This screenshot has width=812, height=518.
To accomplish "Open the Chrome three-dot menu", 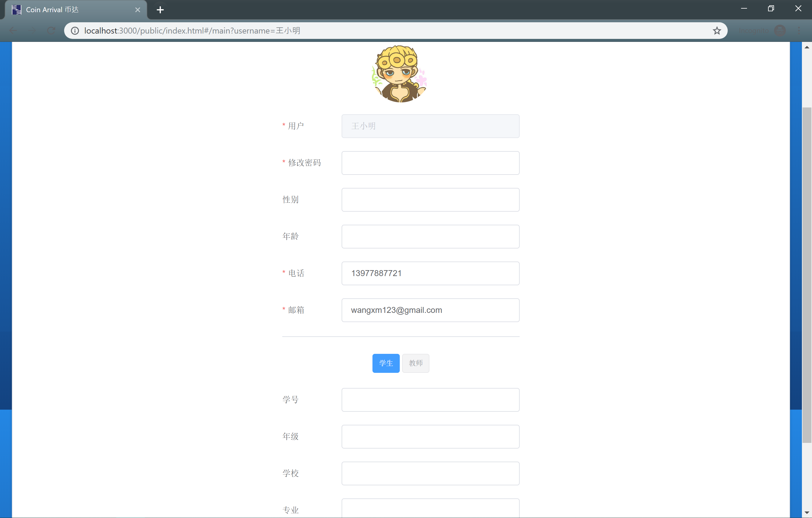I will (x=799, y=31).
